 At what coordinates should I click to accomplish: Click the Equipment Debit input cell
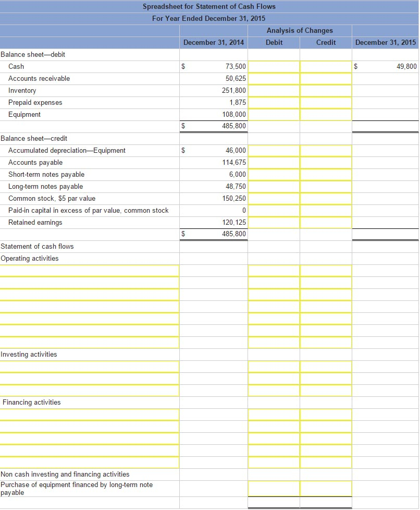274,115
